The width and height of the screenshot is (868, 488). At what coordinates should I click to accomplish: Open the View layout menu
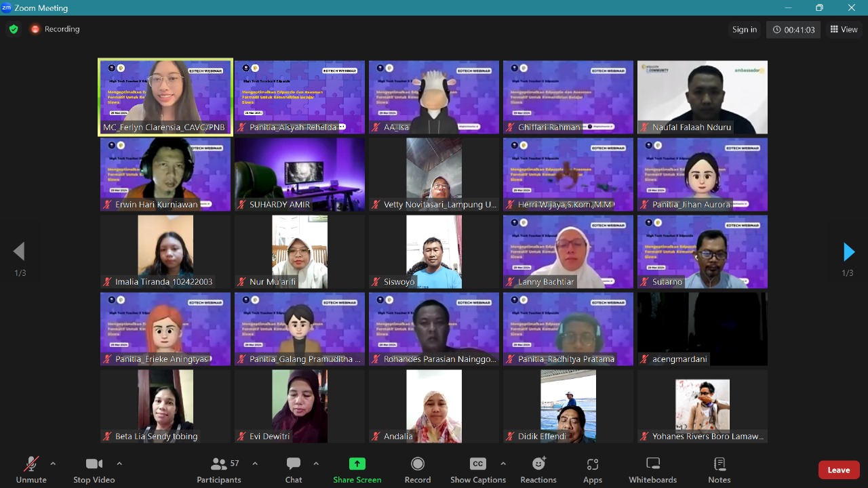click(x=844, y=29)
